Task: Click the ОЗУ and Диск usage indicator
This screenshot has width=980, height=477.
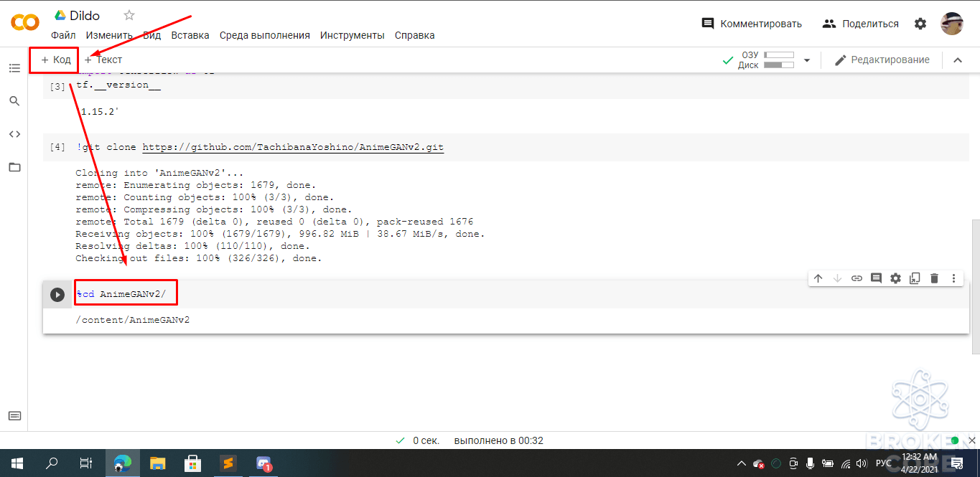Action: [765, 60]
